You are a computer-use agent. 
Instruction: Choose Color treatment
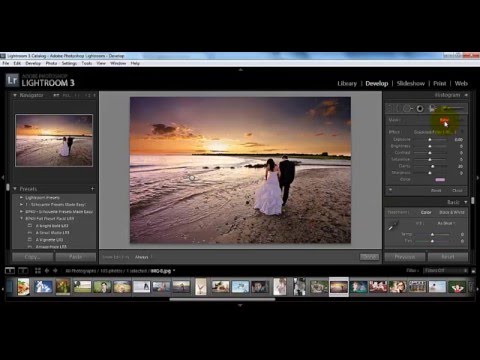click(x=426, y=212)
